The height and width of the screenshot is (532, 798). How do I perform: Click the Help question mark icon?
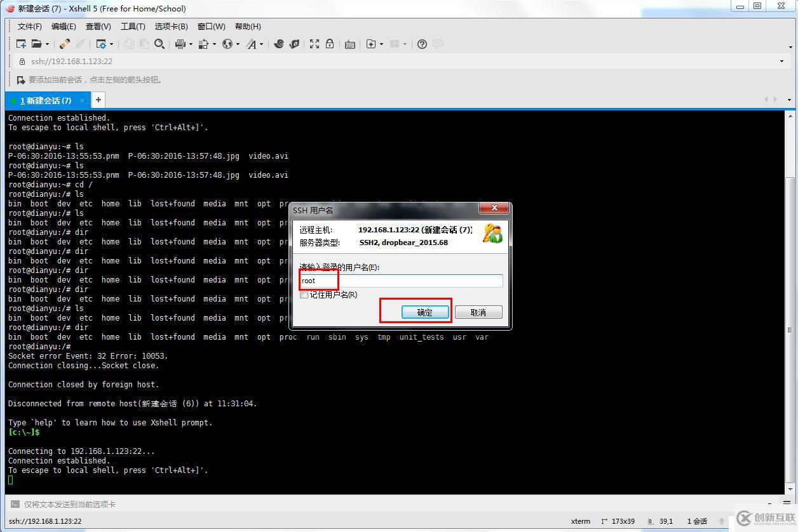(x=422, y=44)
